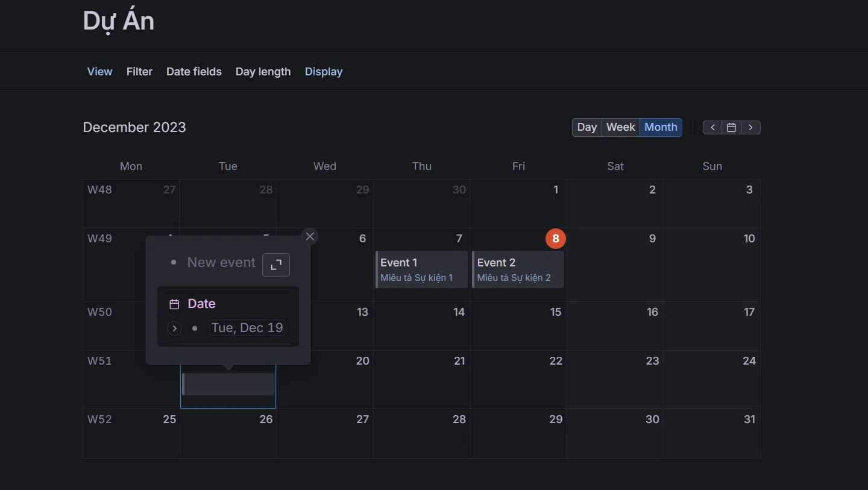Go to previous month with left arrow

712,127
